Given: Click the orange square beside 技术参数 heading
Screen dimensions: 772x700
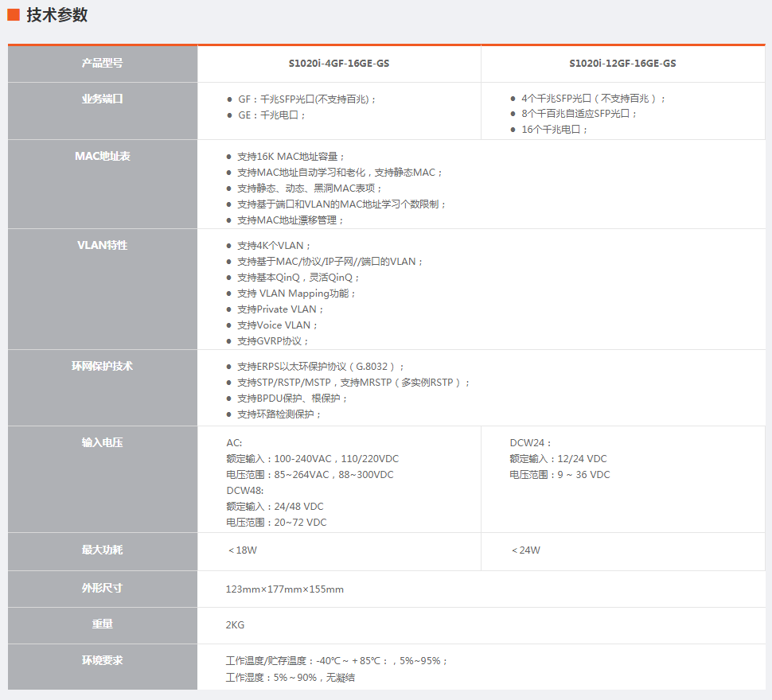Looking at the screenshot, I should [x=14, y=15].
